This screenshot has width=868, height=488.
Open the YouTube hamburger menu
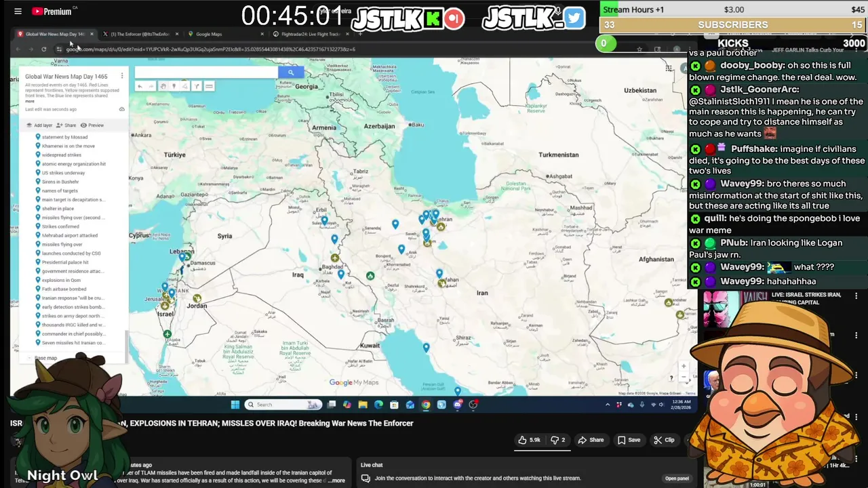tap(18, 12)
